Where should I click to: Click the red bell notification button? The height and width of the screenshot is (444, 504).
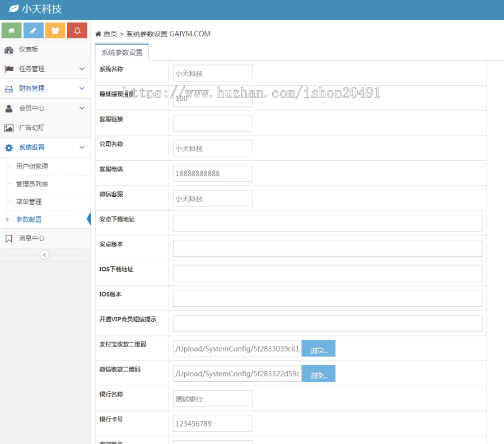click(x=77, y=30)
